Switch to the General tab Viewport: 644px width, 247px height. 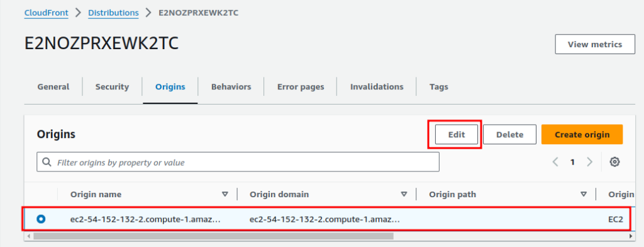[x=53, y=87]
